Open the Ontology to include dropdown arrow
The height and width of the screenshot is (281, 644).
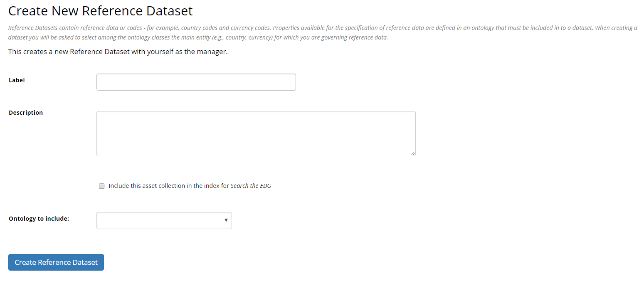(x=226, y=220)
